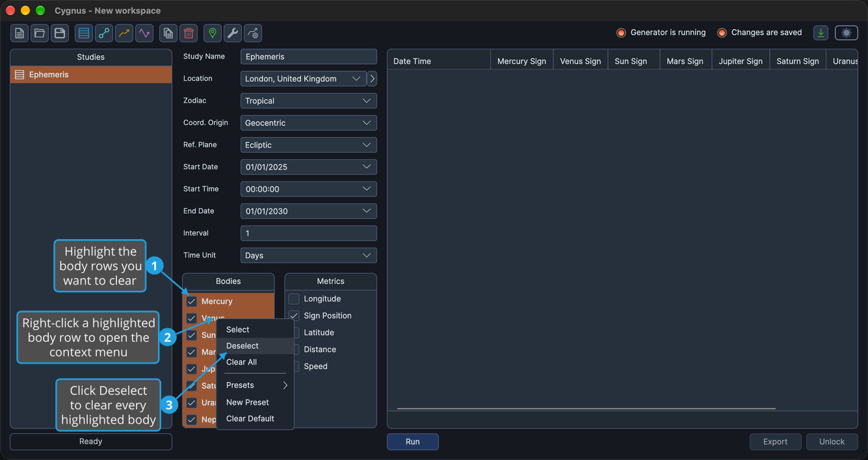
Task: Click the Latitude metric label
Action: 319,333
